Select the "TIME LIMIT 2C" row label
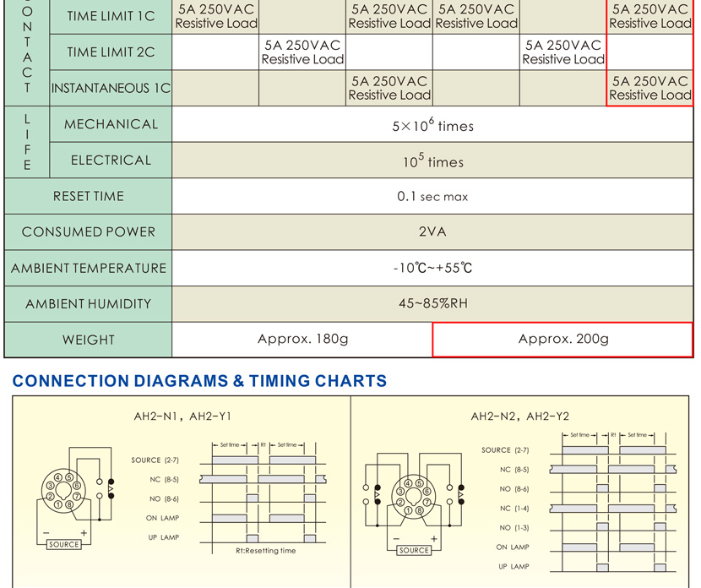 pos(111,52)
